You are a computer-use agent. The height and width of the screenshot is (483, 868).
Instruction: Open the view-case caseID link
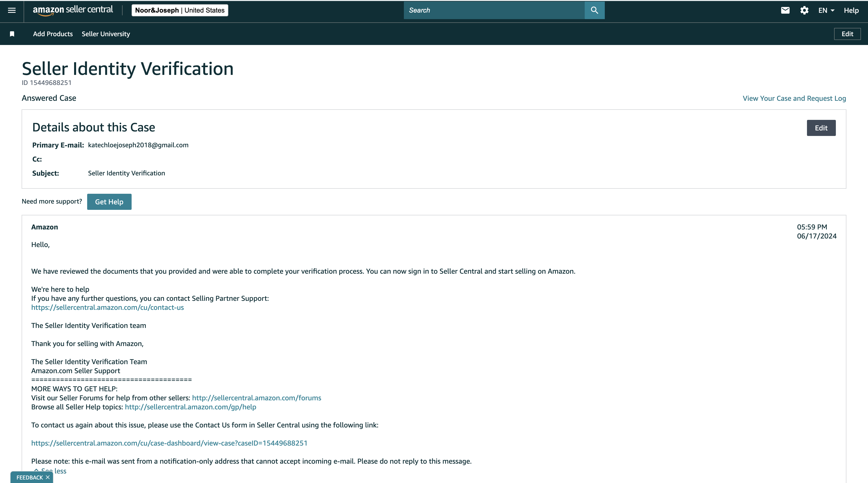pyautogui.click(x=169, y=443)
